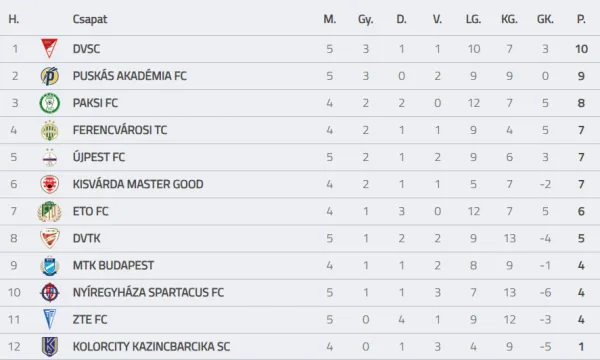
Task: Open the FERENCVÁROSI TC team link
Action: (x=120, y=130)
